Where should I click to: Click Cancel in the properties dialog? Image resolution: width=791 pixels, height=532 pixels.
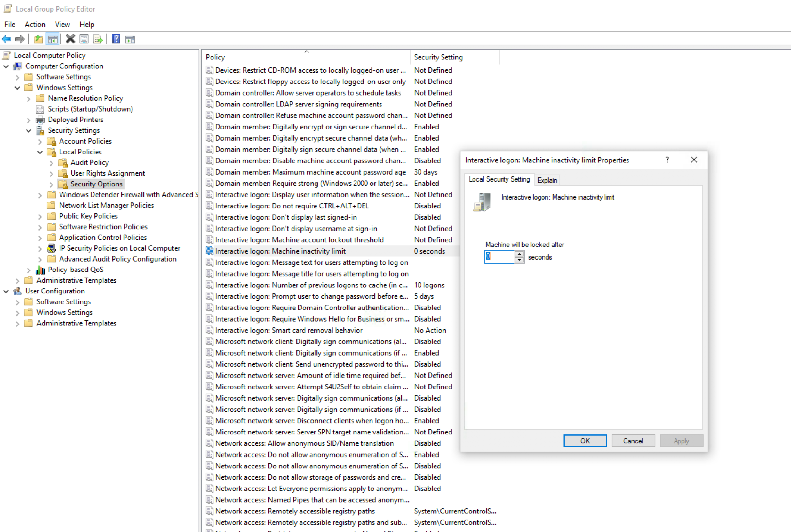(633, 441)
